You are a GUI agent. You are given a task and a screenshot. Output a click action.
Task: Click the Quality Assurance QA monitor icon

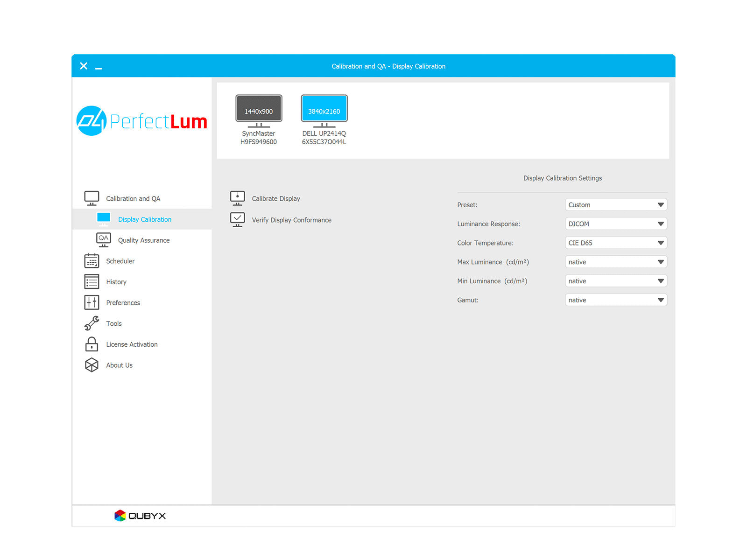pos(103,240)
